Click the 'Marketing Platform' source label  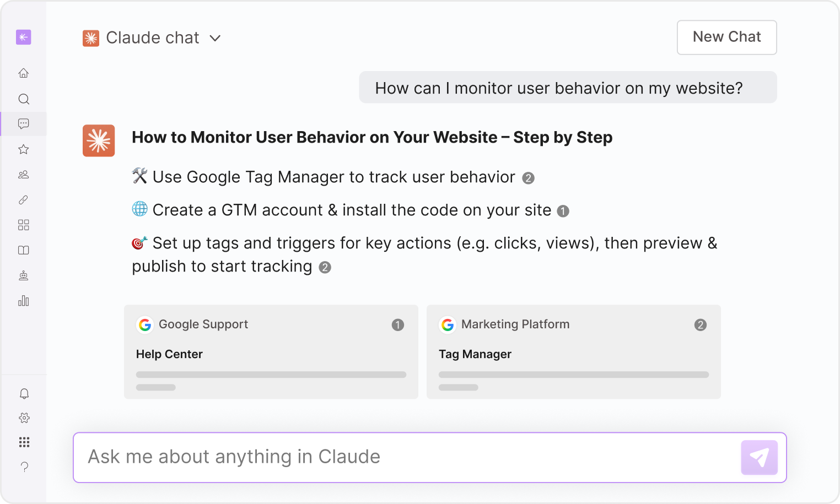515,324
